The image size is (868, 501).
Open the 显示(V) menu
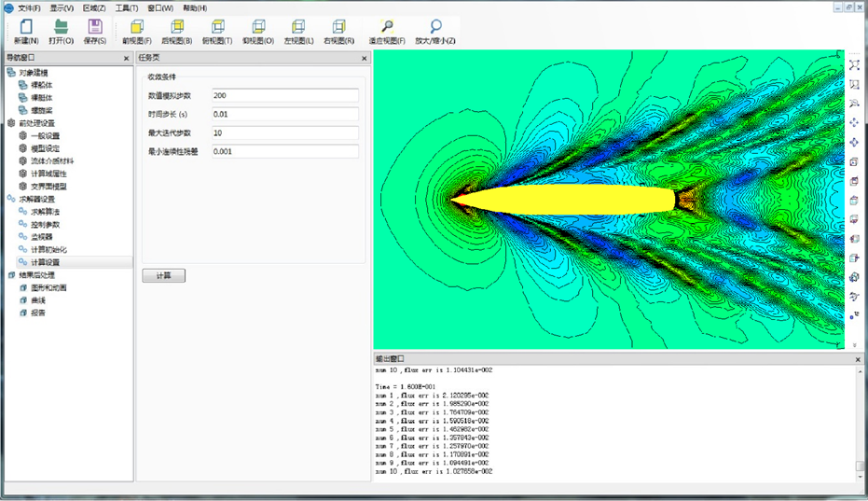(x=62, y=8)
